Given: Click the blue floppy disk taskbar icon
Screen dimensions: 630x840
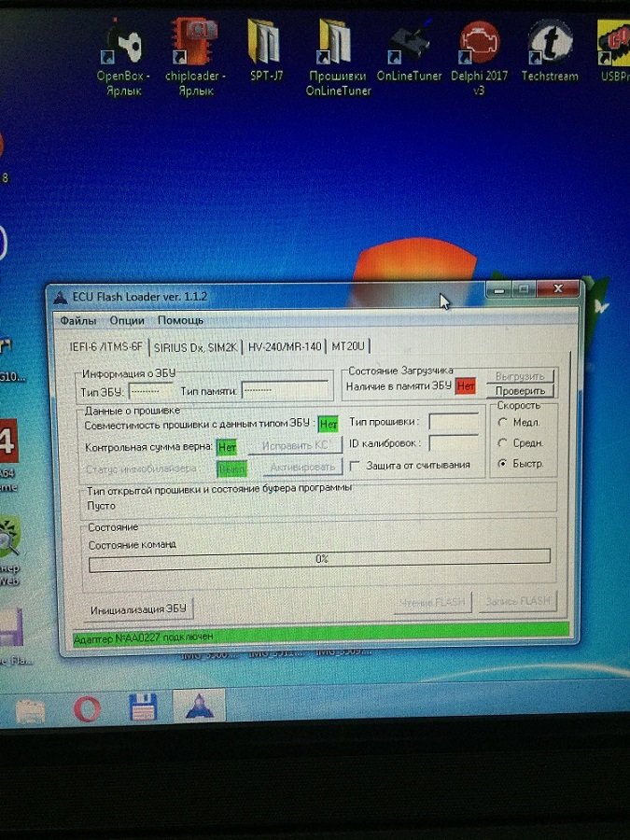Looking at the screenshot, I should click(142, 709).
